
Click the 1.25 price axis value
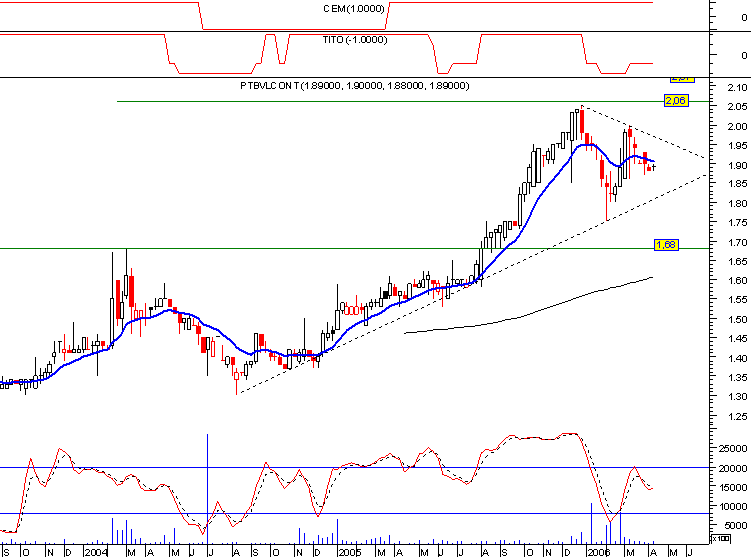pos(737,417)
